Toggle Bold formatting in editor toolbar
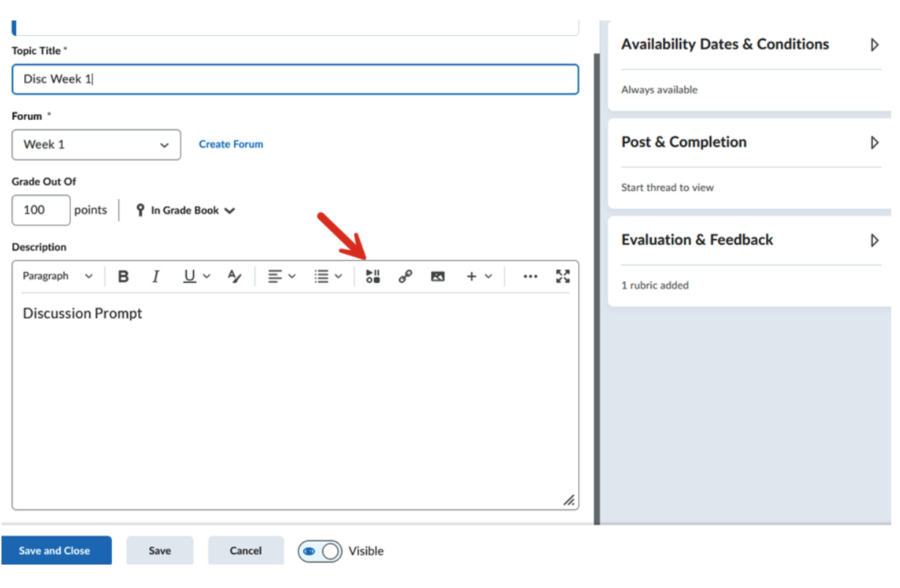This screenshot has width=900, height=588. click(124, 276)
